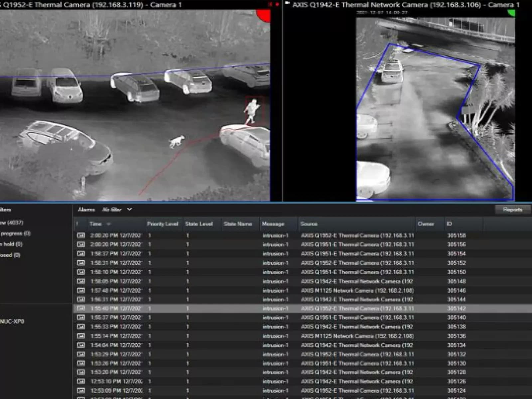Image resolution: width=532 pixels, height=399 pixels.
Task: Select New (4037) alarm filter
Action: [11, 222]
